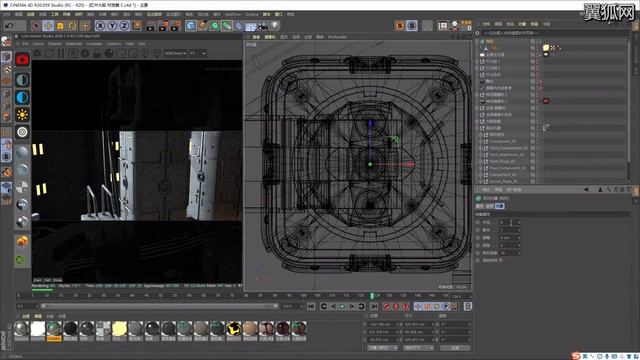Toggle Position keyframe recording icon
The width and height of the screenshot is (640, 360).
(x=418, y=306)
